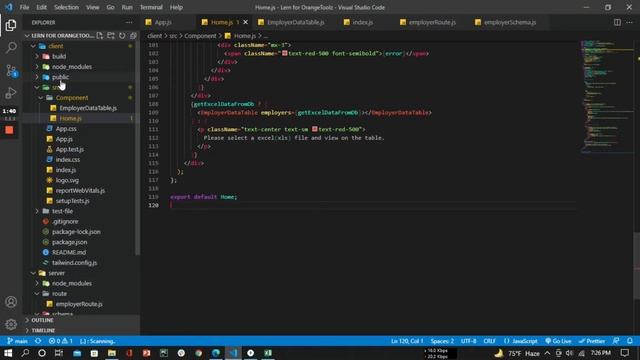Close the Home.js editor tab
The height and width of the screenshot is (360, 640).
pos(245,22)
